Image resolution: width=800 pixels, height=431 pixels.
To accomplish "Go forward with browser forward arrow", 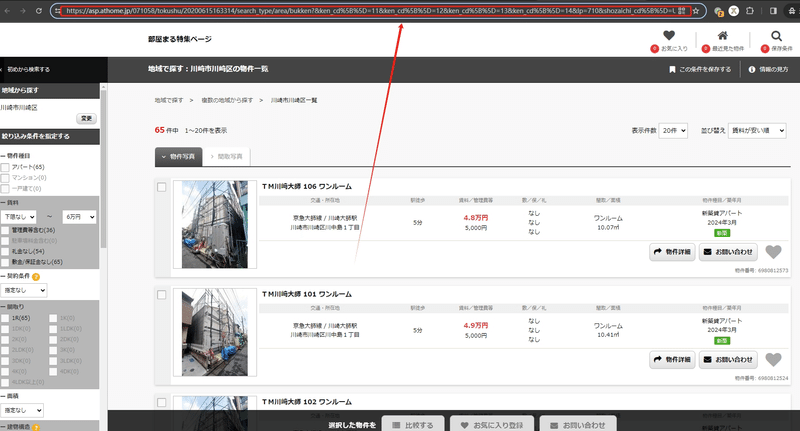I will pos(23,11).
